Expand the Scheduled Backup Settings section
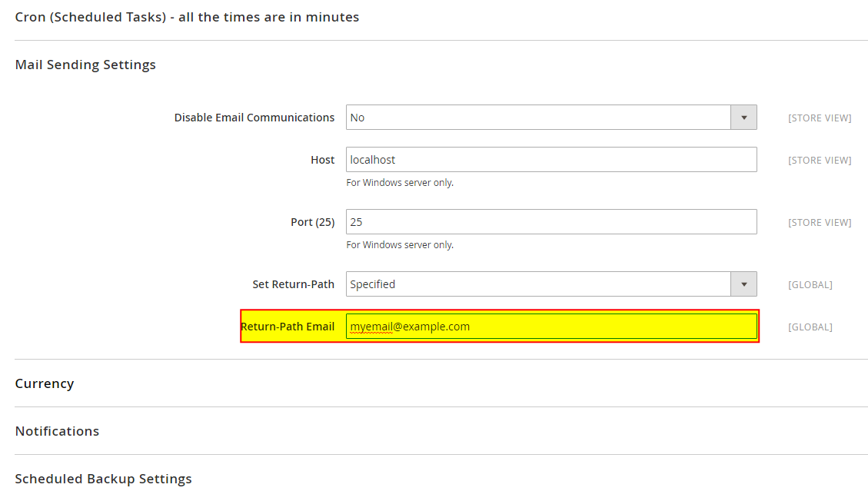 point(103,479)
